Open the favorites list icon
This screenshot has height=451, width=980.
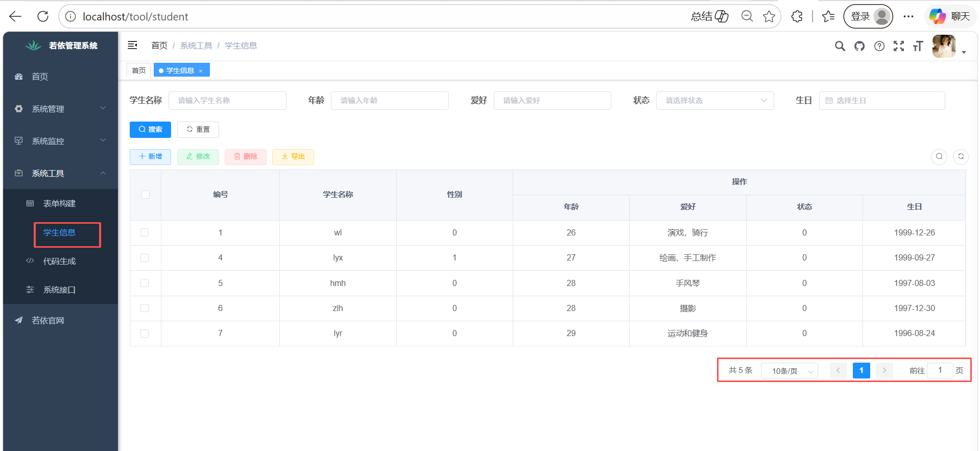tap(828, 16)
